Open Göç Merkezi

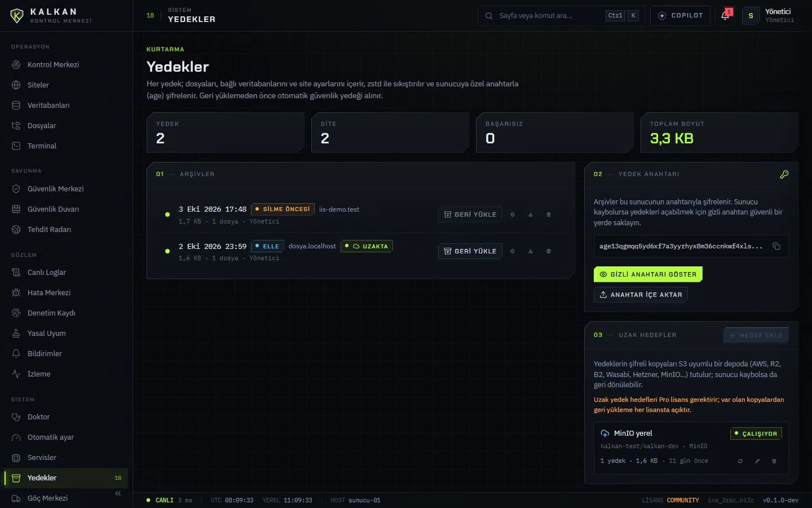pos(67,498)
